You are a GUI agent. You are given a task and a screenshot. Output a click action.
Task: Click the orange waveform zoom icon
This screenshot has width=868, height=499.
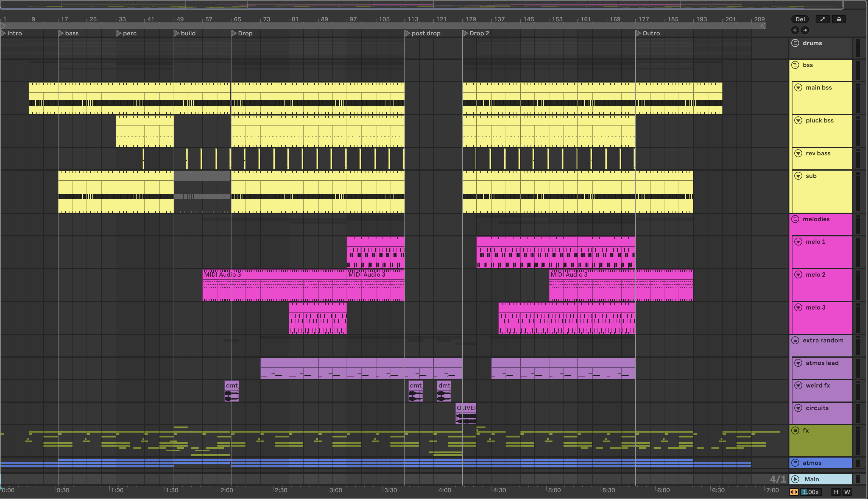pos(794,492)
